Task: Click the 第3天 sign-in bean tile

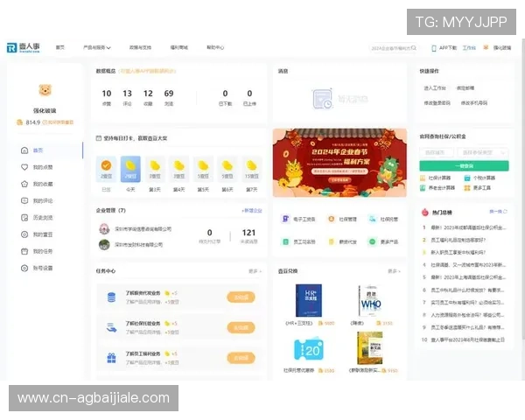Action: point(155,169)
